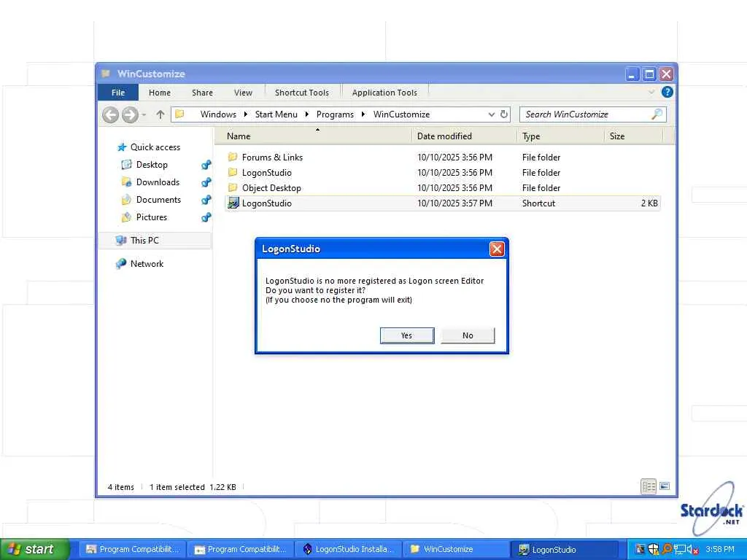
Task: Click the network monitor tray icon
Action: 679,550
